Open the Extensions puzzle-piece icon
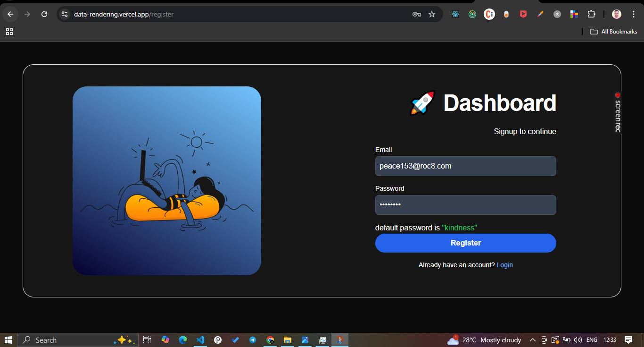The width and height of the screenshot is (644, 347). click(x=591, y=14)
